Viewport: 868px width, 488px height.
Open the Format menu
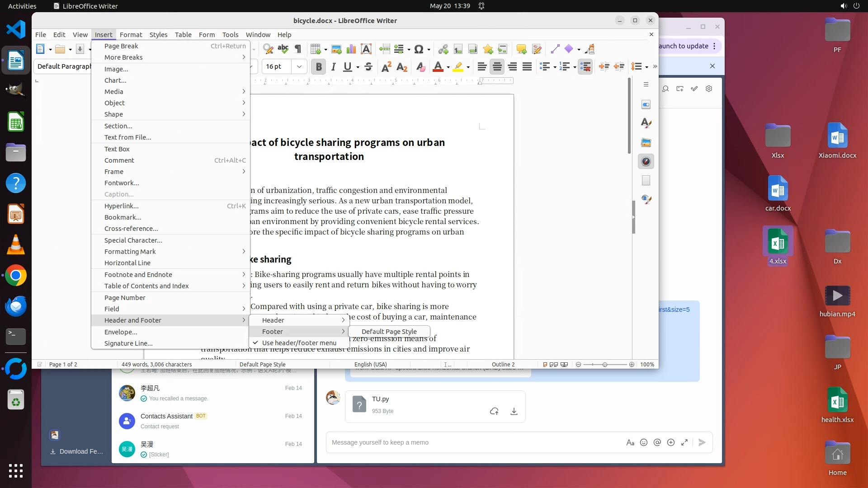pyautogui.click(x=131, y=34)
